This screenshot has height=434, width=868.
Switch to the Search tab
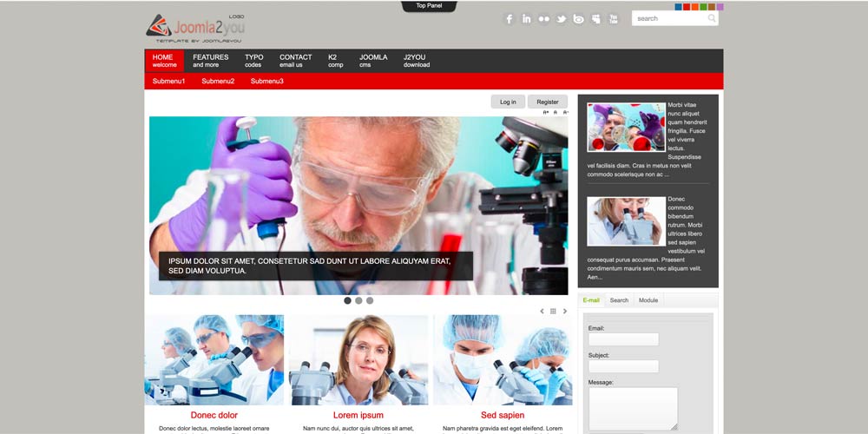tap(619, 300)
